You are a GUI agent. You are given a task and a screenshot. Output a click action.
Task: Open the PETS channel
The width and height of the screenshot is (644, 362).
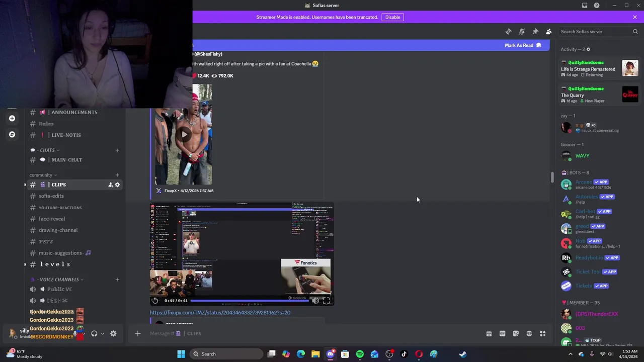(x=74, y=242)
